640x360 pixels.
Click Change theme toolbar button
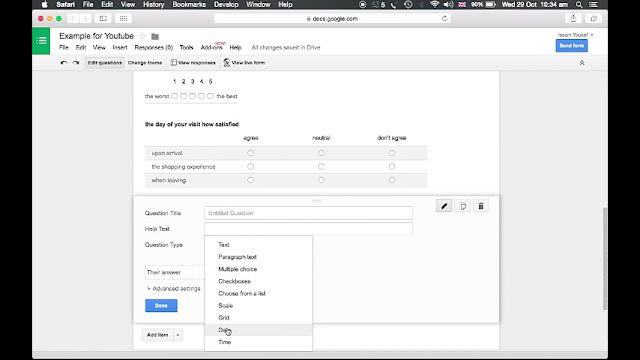(x=145, y=63)
